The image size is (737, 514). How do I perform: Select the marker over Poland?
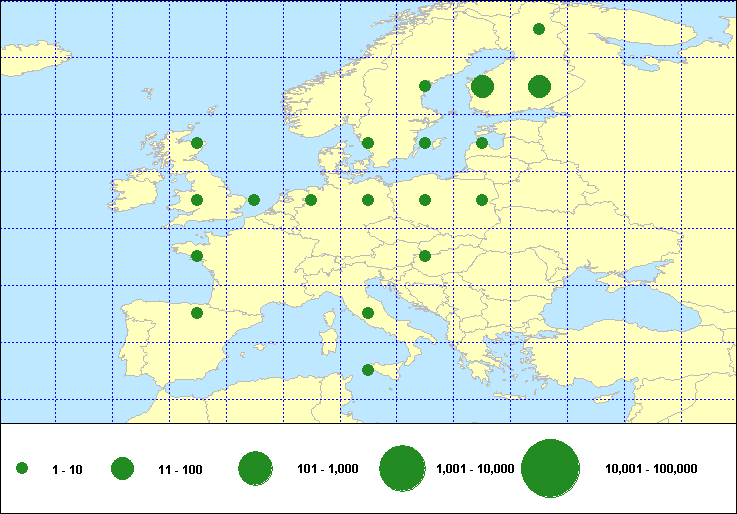425,200
